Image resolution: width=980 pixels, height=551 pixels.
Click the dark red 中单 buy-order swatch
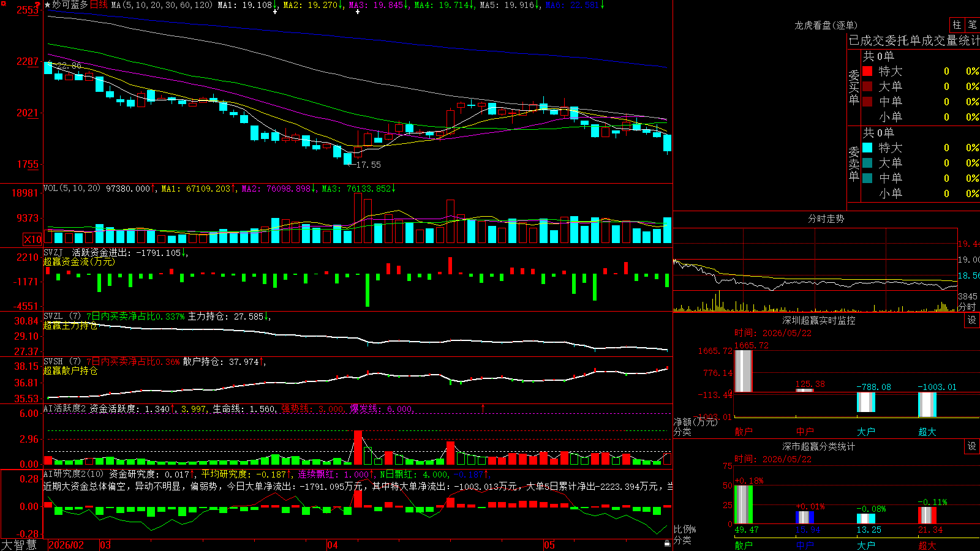867,102
